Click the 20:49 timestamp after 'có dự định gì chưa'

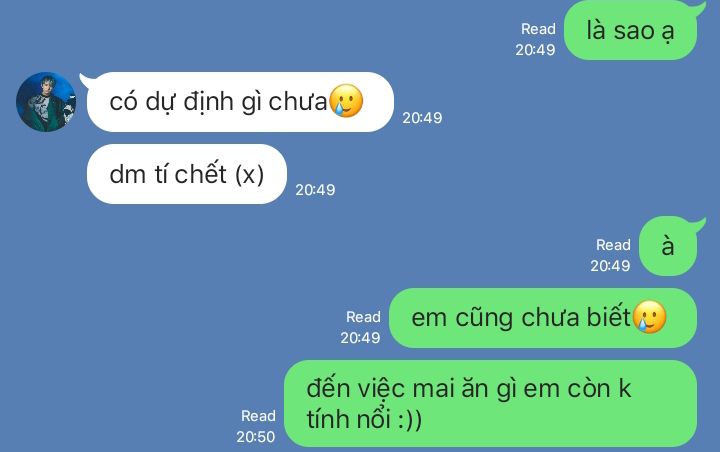(422, 118)
